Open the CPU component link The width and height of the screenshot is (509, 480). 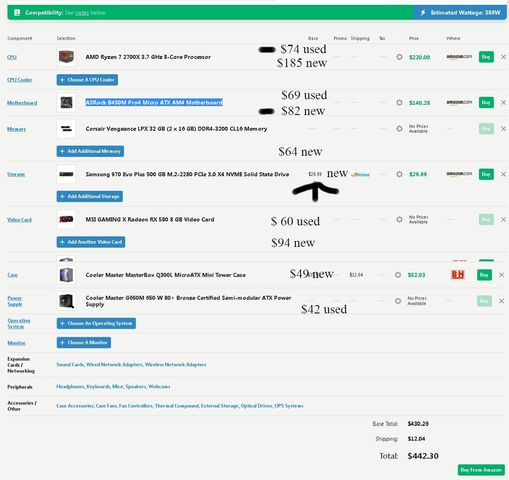click(x=12, y=57)
